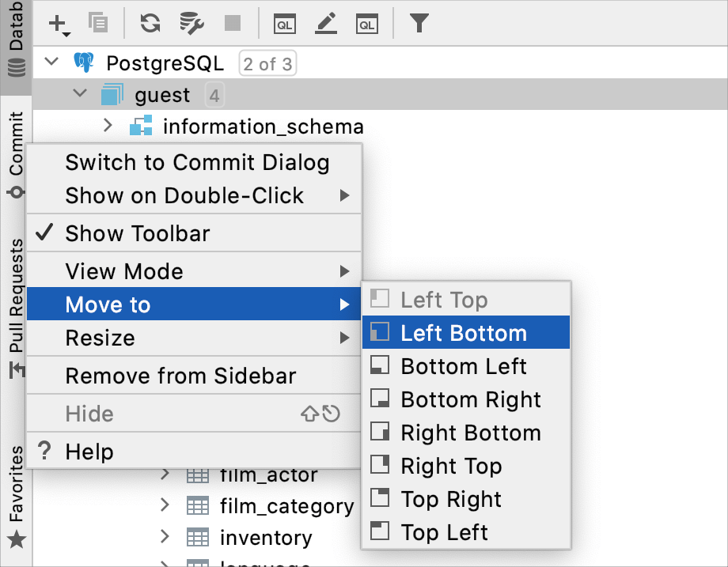The width and height of the screenshot is (728, 567).
Task: Click the Duplicate toolbar icon
Action: coord(97,24)
